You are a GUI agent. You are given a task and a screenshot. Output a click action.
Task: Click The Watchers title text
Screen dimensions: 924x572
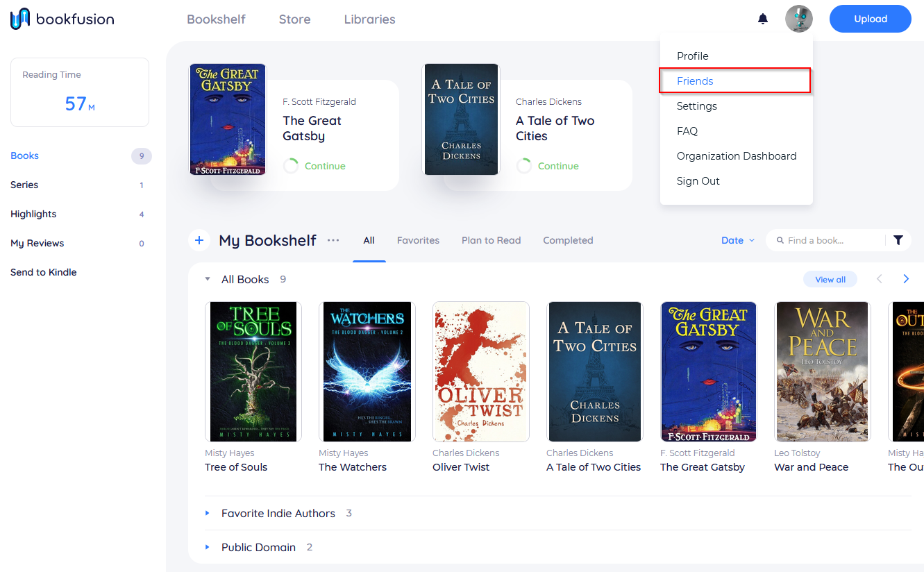[x=353, y=467]
